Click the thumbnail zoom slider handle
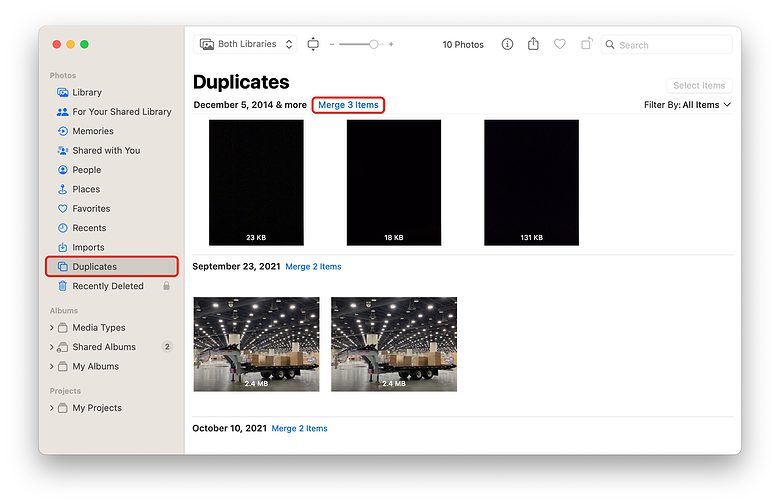 click(x=374, y=44)
